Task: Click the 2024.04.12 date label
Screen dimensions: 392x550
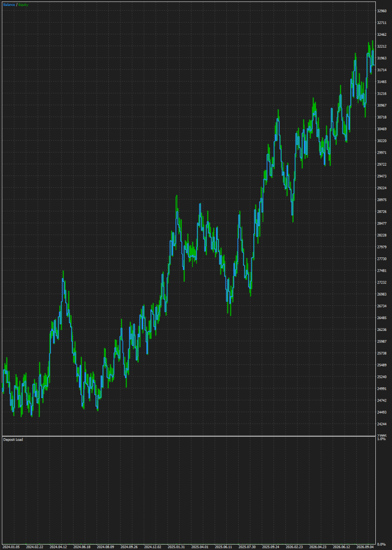Action: tap(58, 547)
